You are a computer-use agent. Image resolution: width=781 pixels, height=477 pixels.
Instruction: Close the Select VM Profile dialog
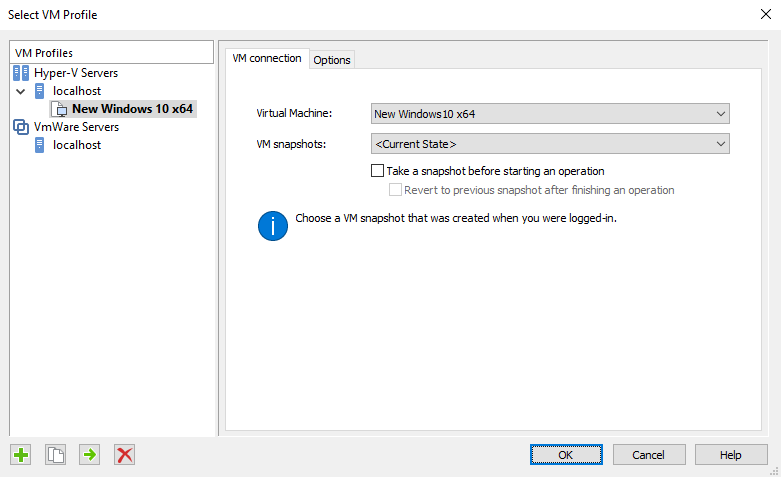766,14
